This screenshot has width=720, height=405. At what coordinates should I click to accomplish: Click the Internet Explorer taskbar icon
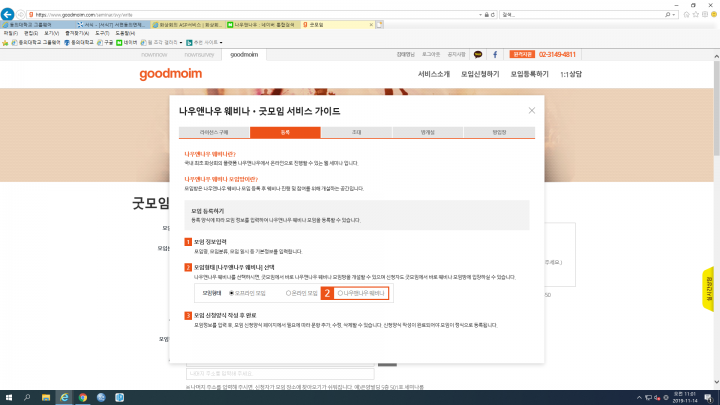64,398
